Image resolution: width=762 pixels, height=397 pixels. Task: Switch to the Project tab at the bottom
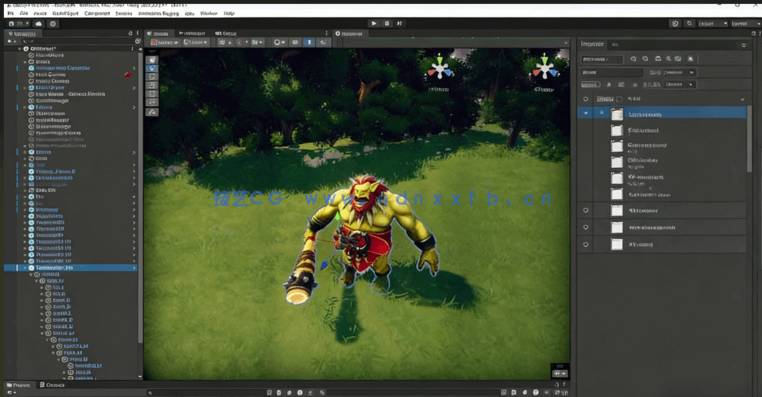click(18, 385)
